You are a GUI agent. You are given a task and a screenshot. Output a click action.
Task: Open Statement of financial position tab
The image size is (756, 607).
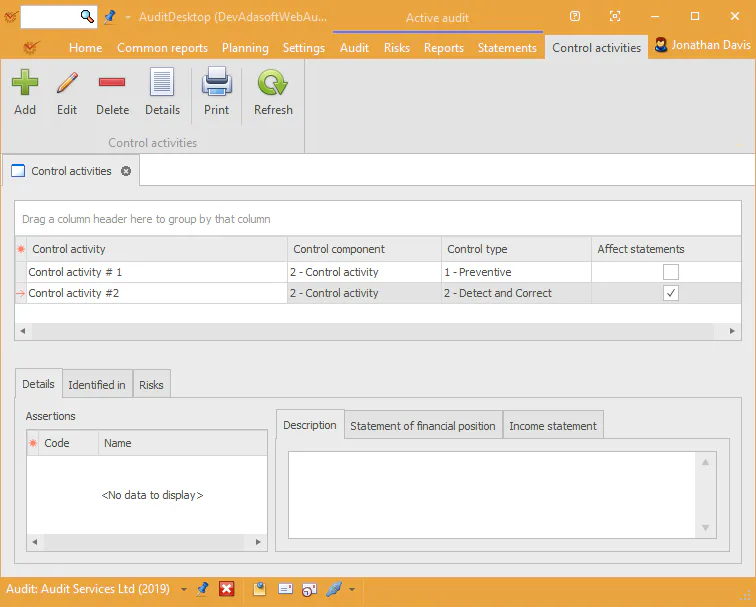click(423, 426)
